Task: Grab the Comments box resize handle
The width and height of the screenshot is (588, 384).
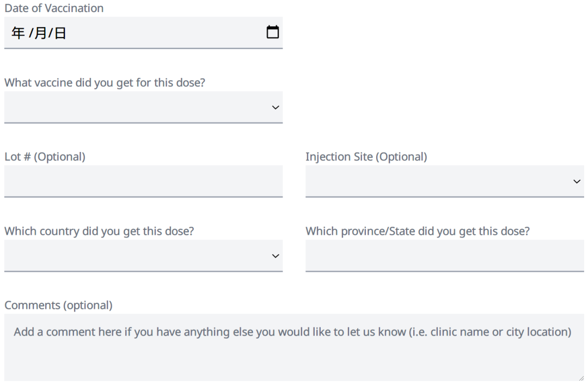Action: tap(580, 377)
